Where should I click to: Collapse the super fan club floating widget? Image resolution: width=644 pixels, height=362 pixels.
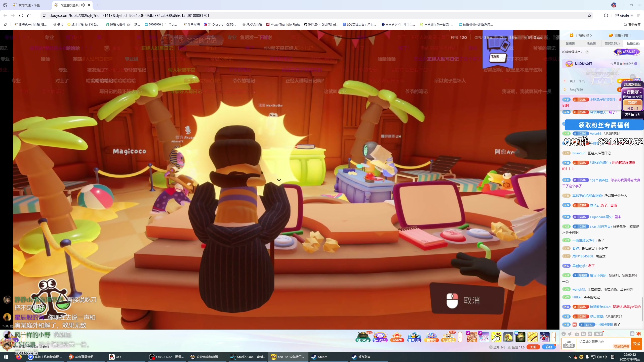(632, 77)
